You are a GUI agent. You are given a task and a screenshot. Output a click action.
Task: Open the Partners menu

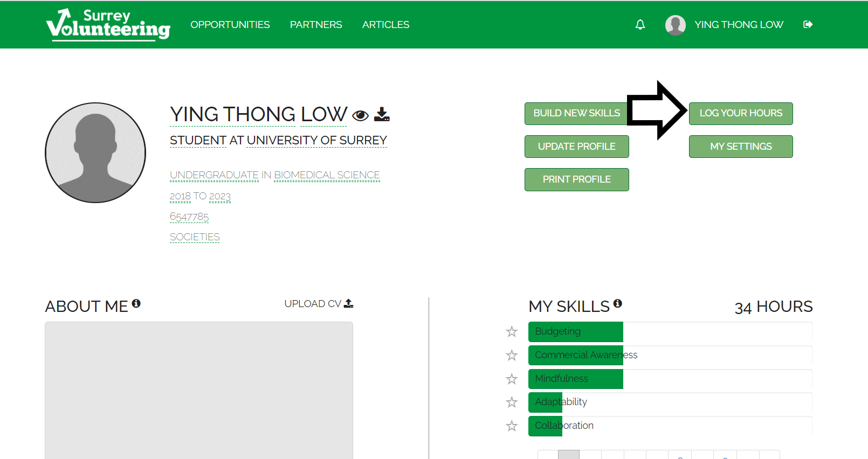(x=316, y=25)
